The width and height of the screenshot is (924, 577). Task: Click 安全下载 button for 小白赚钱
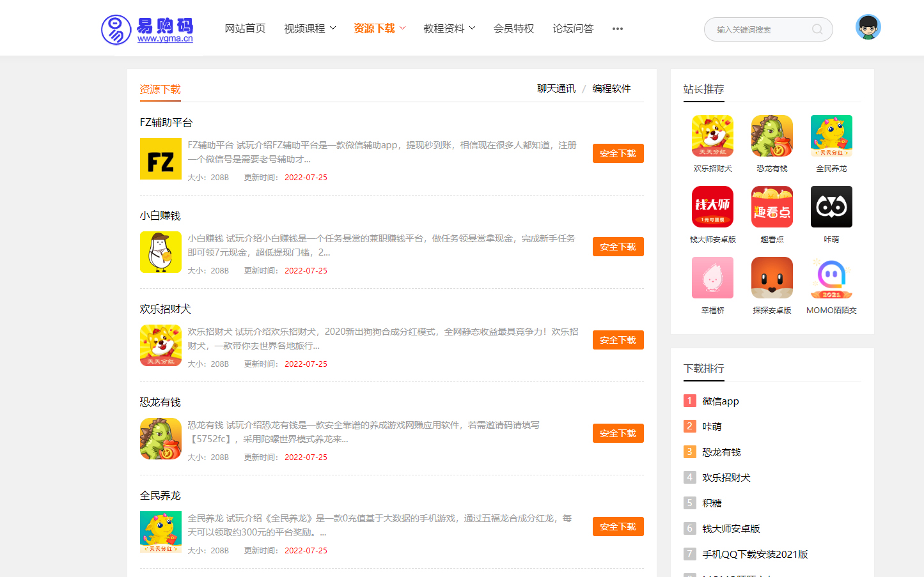coord(618,247)
